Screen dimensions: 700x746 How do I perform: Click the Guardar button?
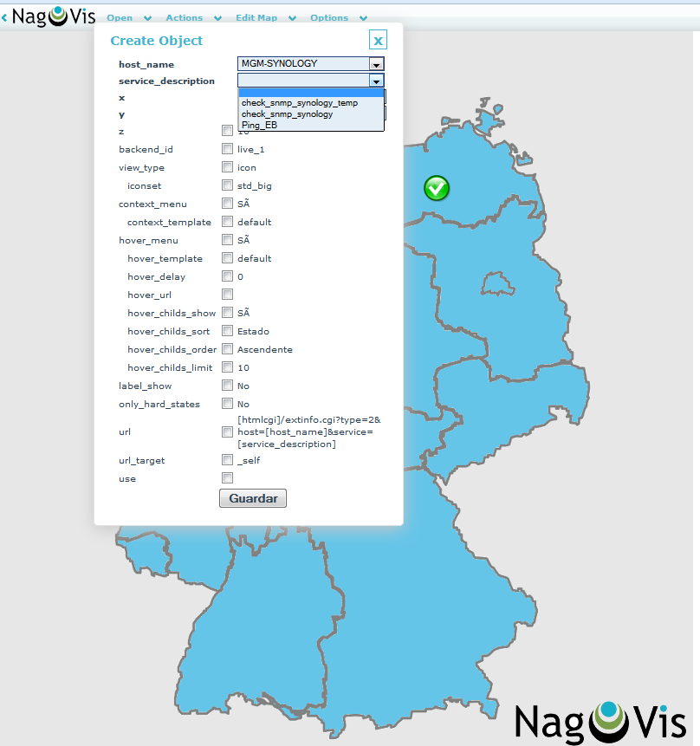253,498
